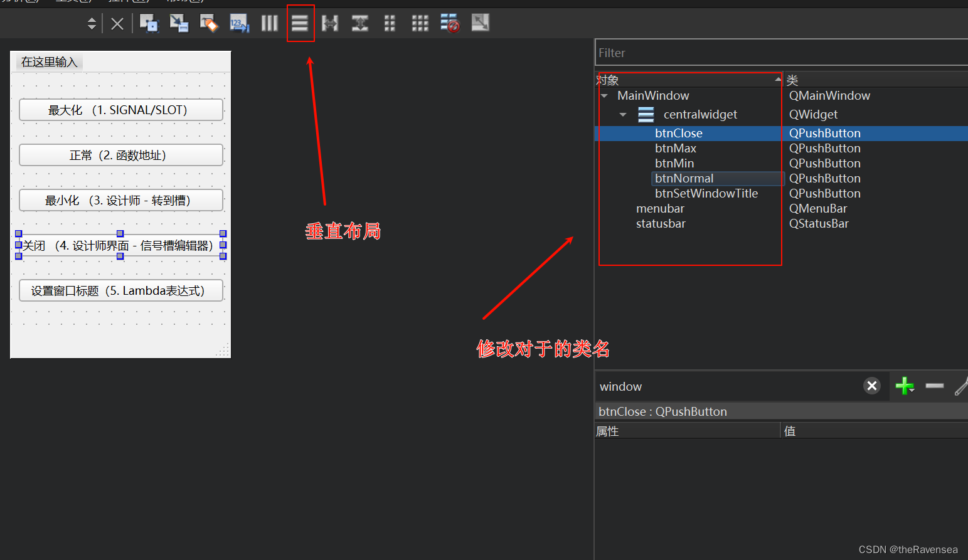968x560 pixels.
Task: Apply the vertical layout with three horizontal bars
Action: (300, 24)
